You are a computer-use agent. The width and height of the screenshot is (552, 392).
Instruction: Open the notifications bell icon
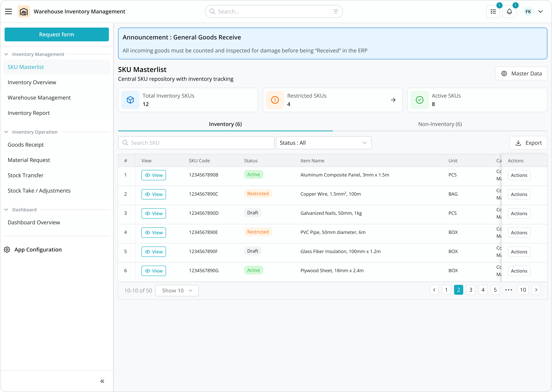[x=509, y=12]
